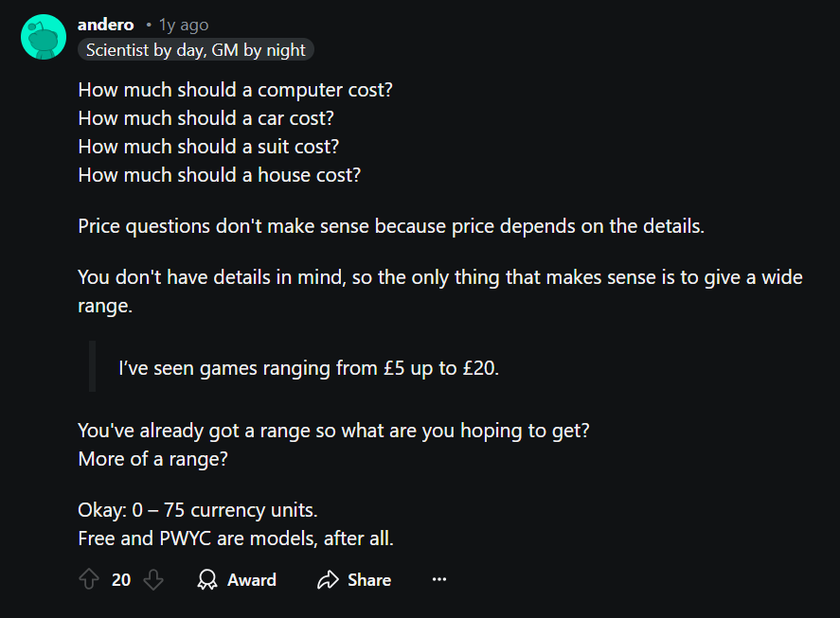The image size is (840, 618).
Task: Click the 1y ago timestamp
Action: 184,26
